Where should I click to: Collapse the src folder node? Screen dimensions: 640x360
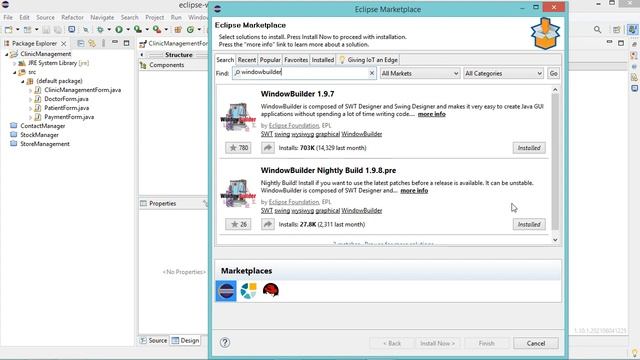coord(14,72)
